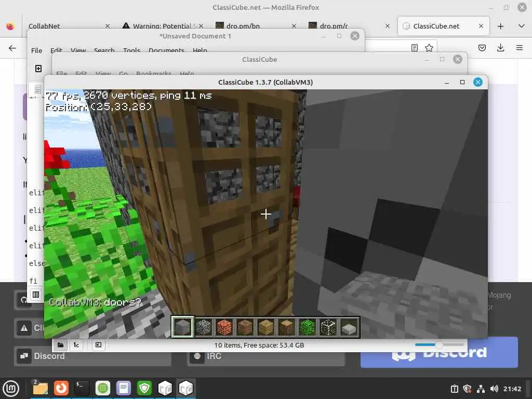Open the file manager from the taskbar

click(x=40, y=388)
